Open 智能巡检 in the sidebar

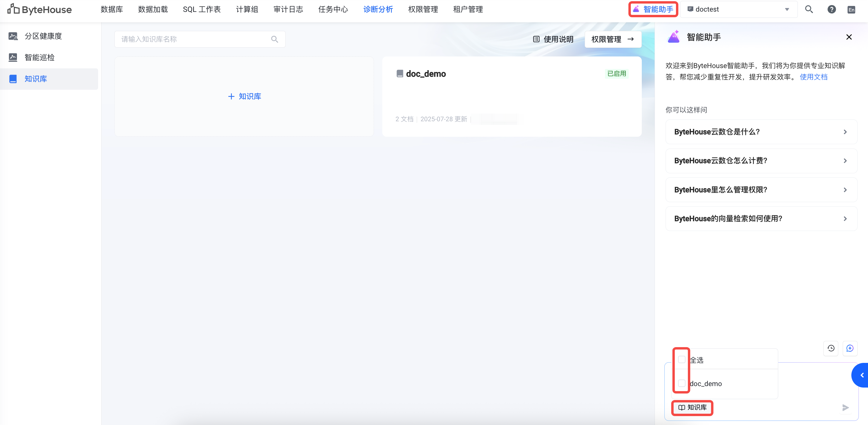[x=40, y=57]
